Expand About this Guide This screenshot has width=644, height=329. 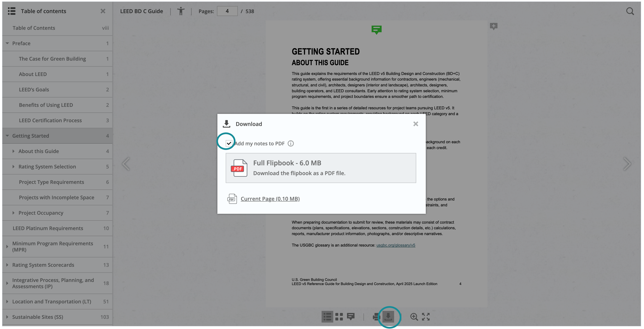tap(13, 151)
